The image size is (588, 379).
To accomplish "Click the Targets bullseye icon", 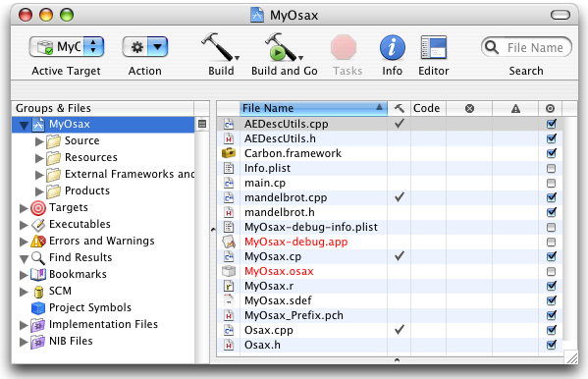I will [38, 207].
